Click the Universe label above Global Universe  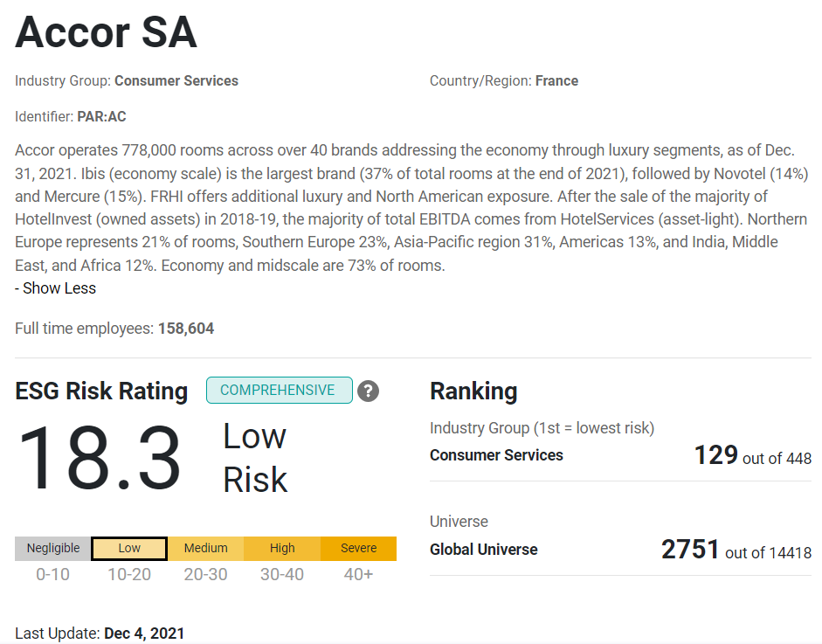[x=459, y=522]
